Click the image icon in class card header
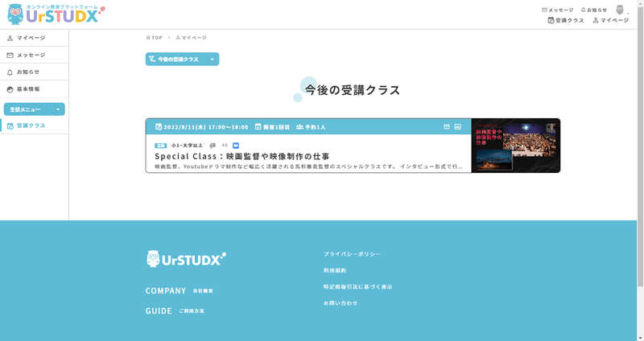The image size is (644, 341). [x=457, y=127]
